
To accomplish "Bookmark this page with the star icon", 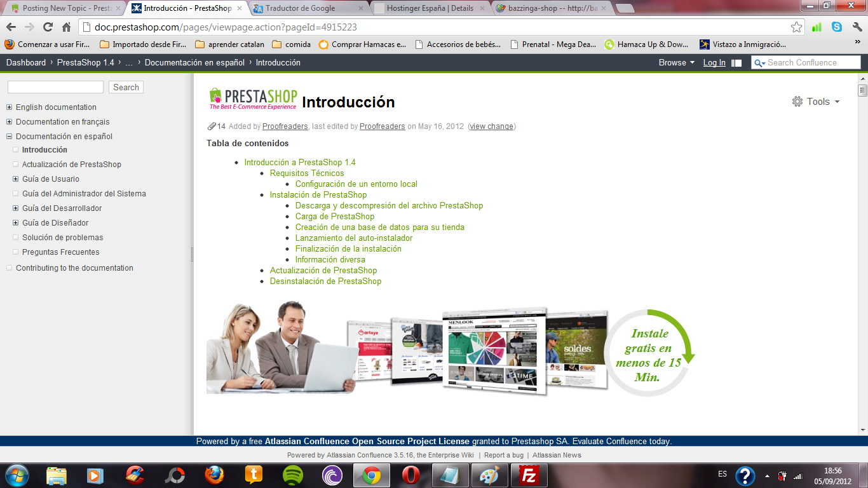I will (796, 27).
